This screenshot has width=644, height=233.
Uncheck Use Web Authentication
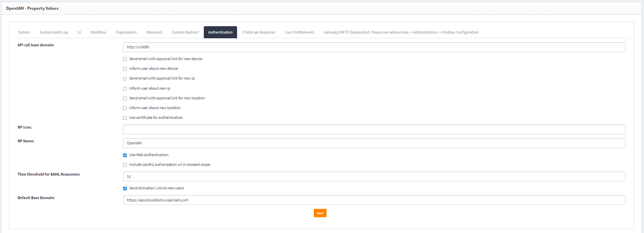tap(125, 155)
